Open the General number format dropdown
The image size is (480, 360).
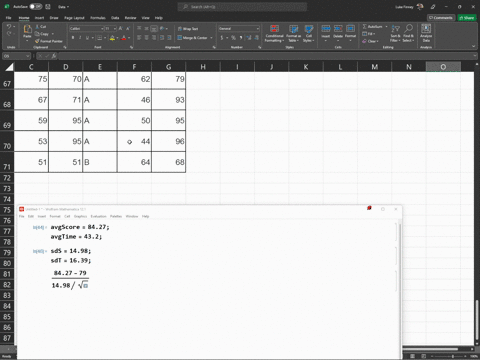(x=258, y=29)
